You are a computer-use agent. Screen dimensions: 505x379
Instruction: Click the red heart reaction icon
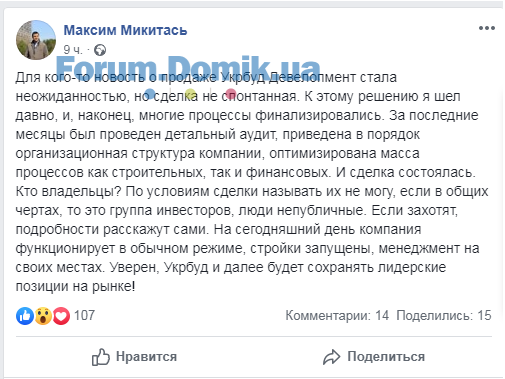tap(61, 316)
